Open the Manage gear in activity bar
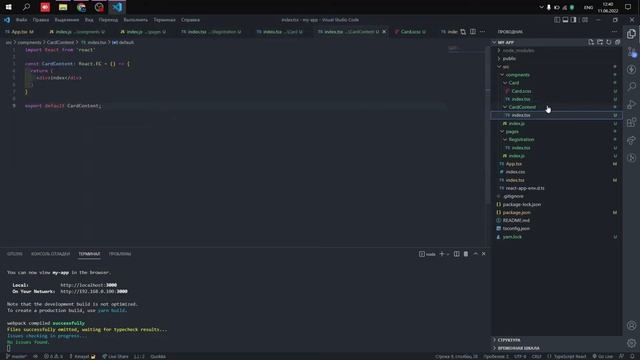 631,343
